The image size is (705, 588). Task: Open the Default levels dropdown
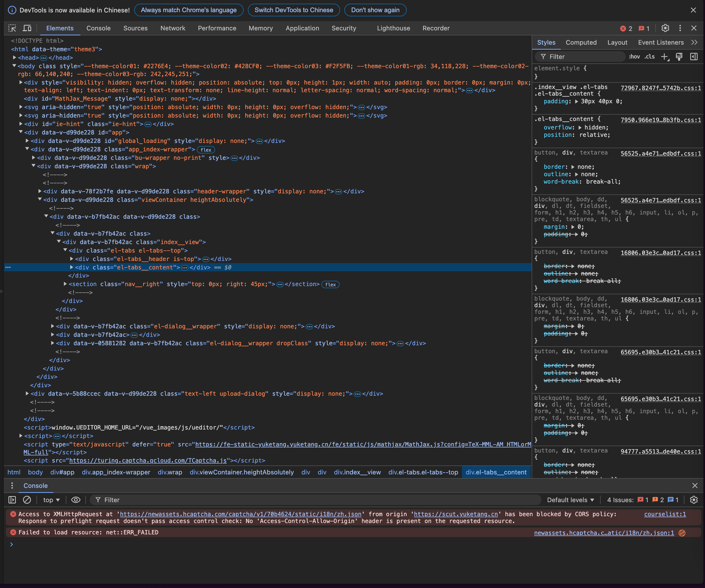pyautogui.click(x=571, y=500)
